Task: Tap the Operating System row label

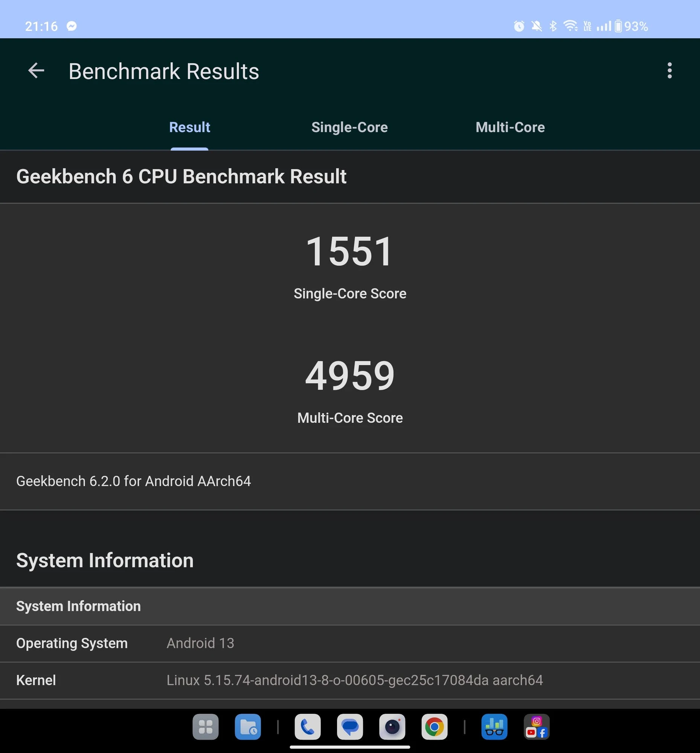Action: pos(72,643)
